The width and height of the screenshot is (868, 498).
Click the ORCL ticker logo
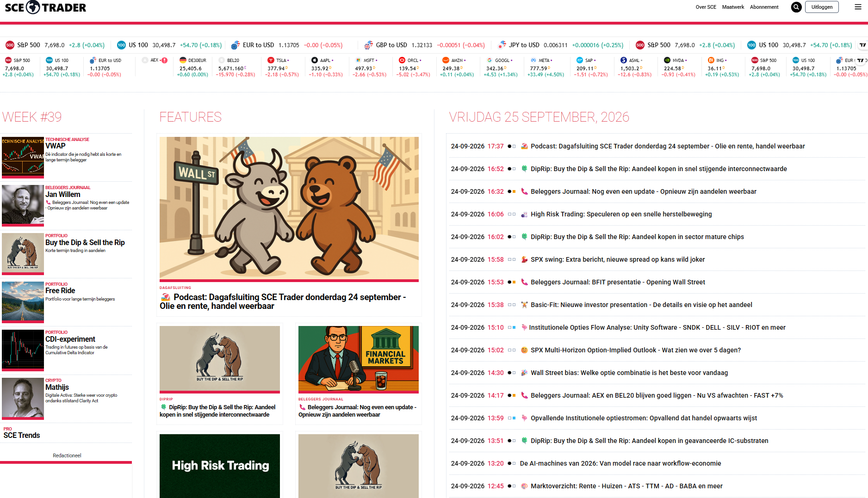click(402, 60)
